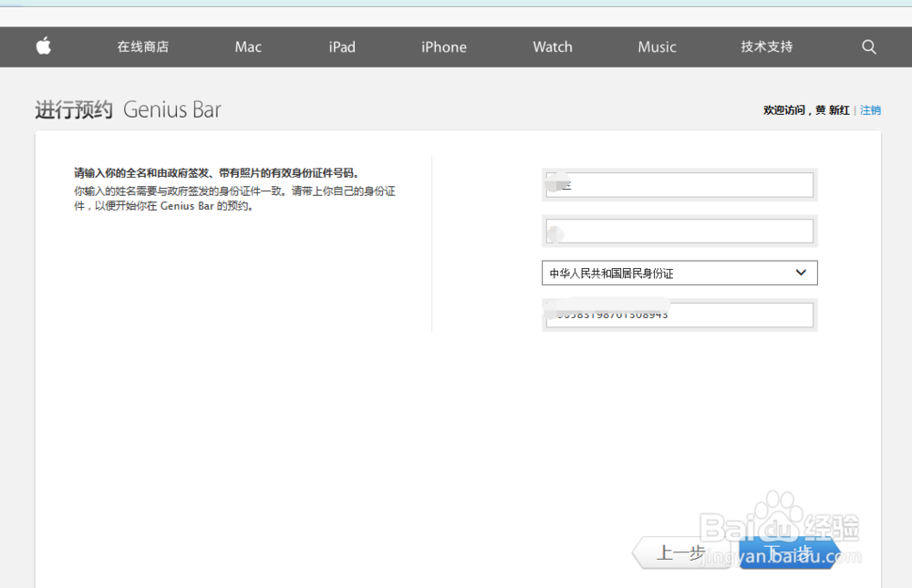Image resolution: width=912 pixels, height=588 pixels.
Task: Focus the first name input field
Action: 679,185
